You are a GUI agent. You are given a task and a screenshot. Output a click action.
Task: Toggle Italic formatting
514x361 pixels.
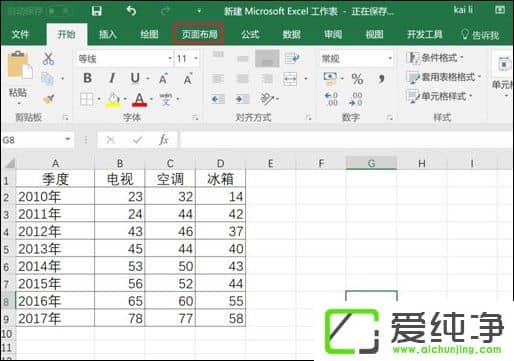pos(112,78)
